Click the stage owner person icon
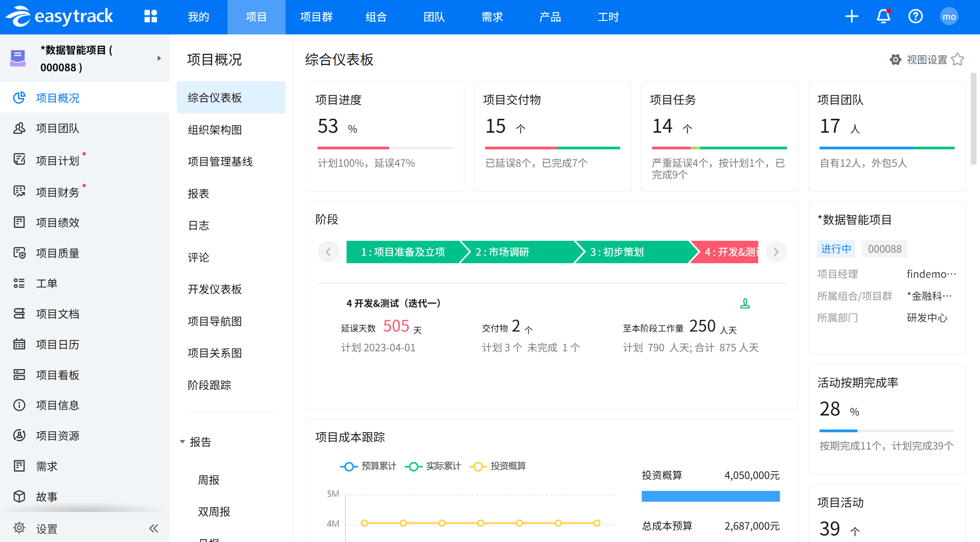980x542 pixels. pyautogui.click(x=745, y=304)
